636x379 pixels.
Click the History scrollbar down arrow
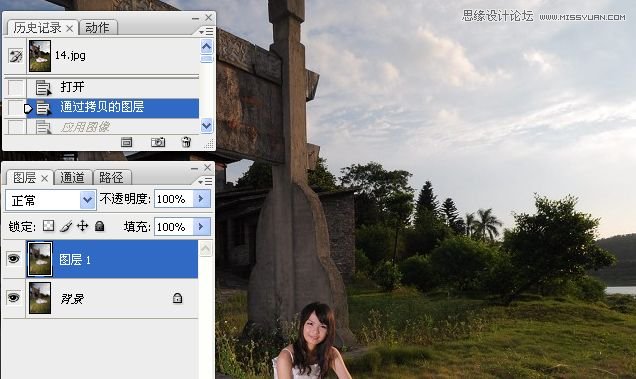tap(206, 125)
